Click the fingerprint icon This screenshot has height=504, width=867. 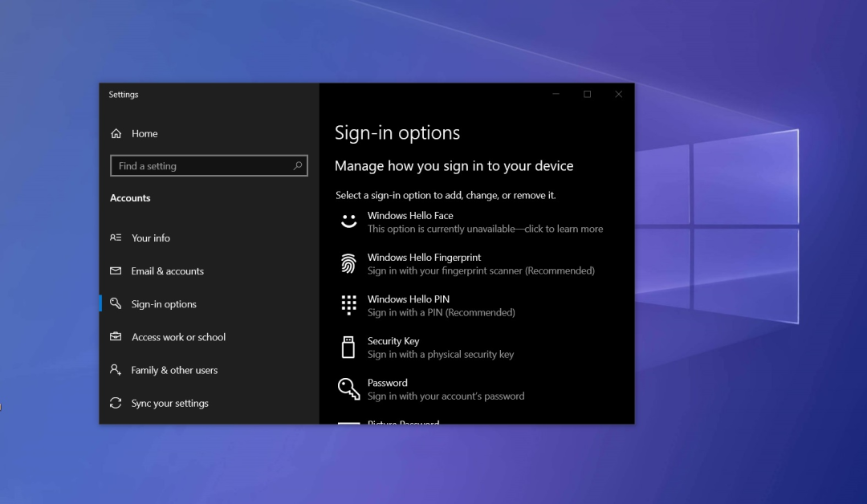[348, 263]
